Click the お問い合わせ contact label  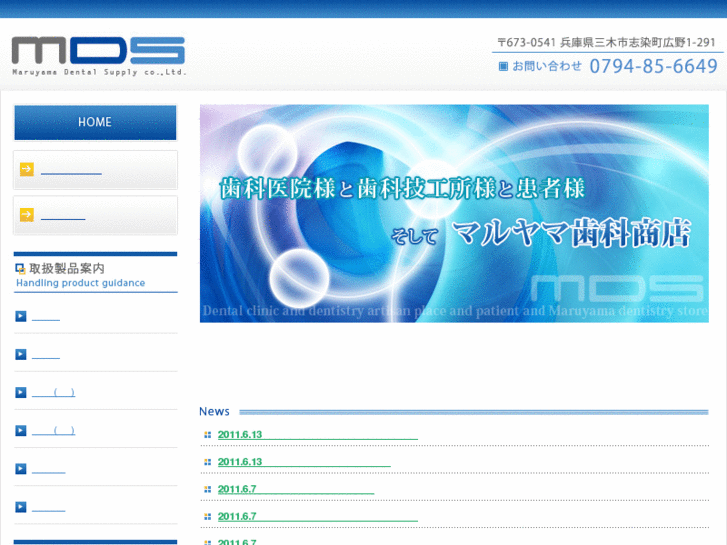[547, 66]
